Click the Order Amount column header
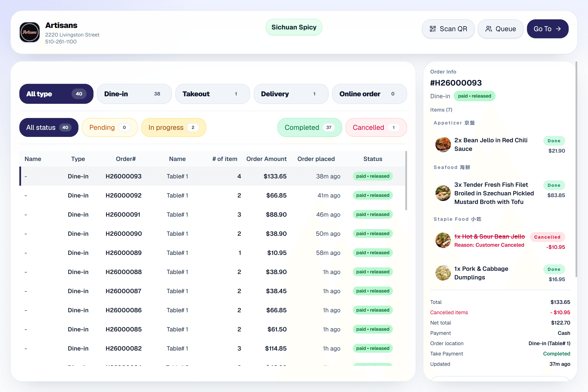Viewport: 588px width, 392px height. pyautogui.click(x=266, y=159)
